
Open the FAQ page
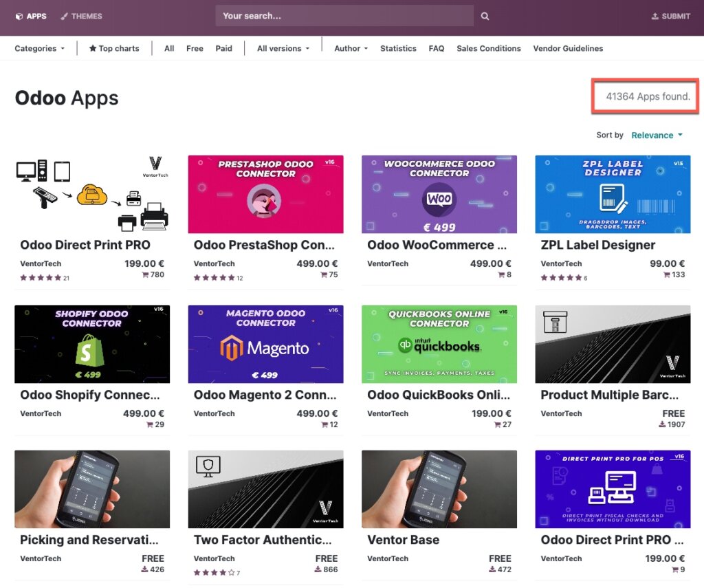point(437,49)
